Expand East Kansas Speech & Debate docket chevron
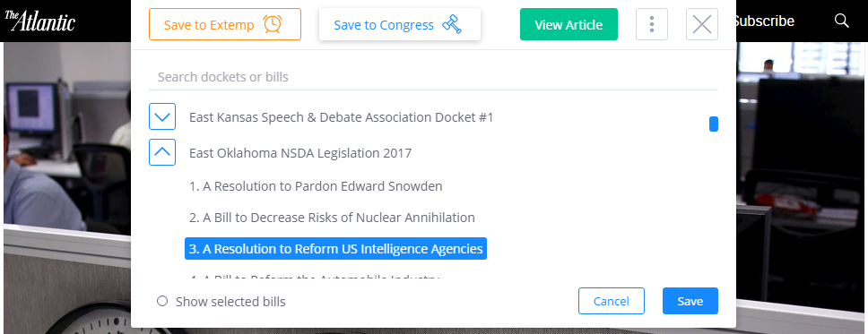This screenshot has height=334, width=868. (162, 116)
